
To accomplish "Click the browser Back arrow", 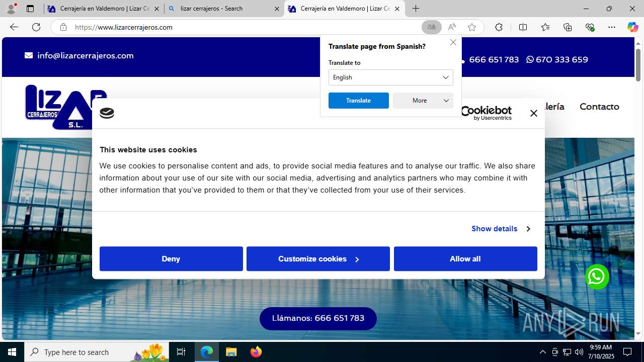I will [14, 27].
